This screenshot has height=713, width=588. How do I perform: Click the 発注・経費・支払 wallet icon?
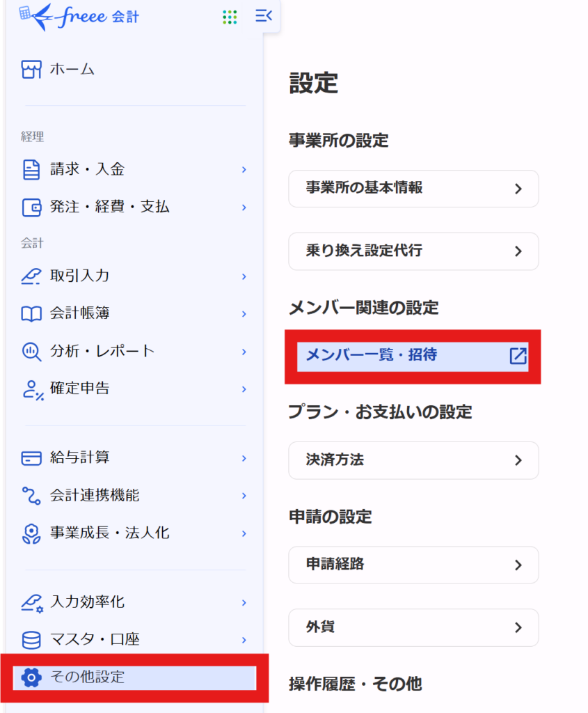coord(31,207)
